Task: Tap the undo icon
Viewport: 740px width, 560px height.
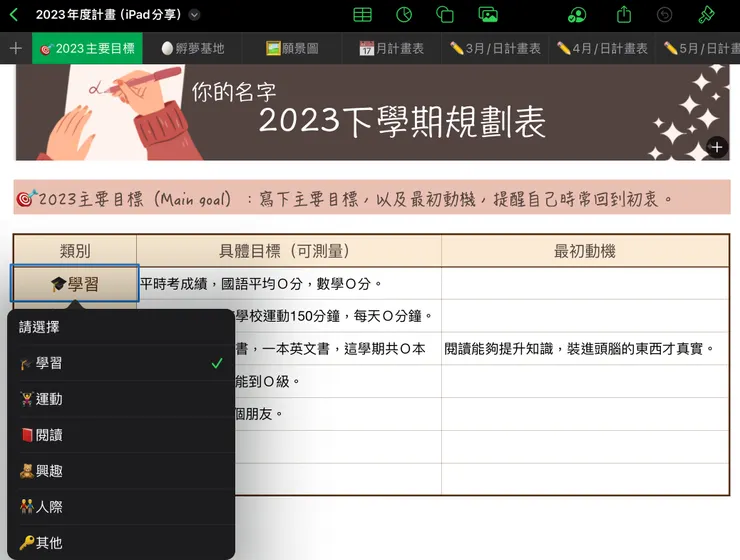Action: click(x=664, y=15)
